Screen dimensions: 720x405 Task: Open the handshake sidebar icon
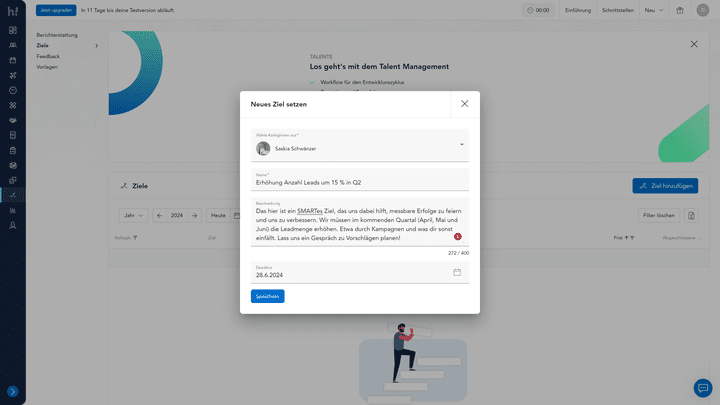(x=13, y=120)
